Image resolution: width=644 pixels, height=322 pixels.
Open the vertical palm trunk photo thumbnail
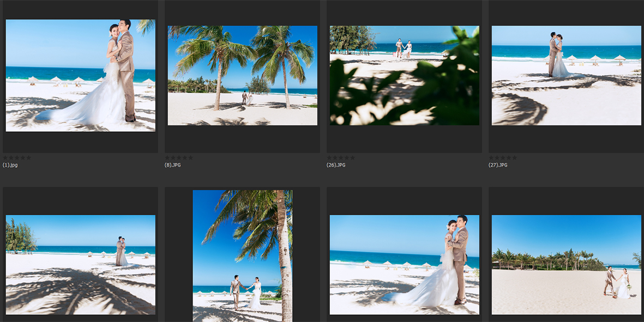pyautogui.click(x=242, y=256)
